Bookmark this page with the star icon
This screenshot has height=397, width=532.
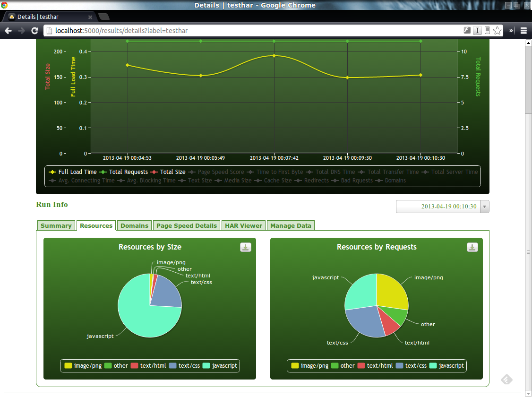(x=497, y=31)
